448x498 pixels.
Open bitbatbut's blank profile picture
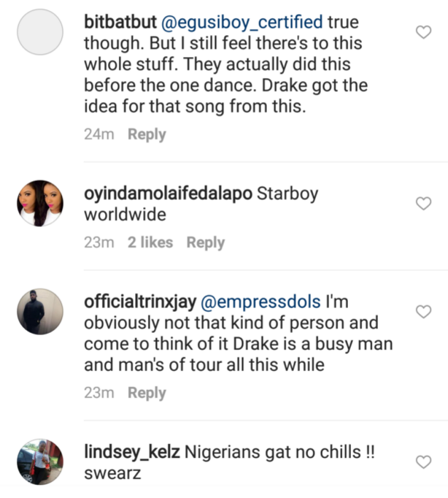click(x=40, y=31)
